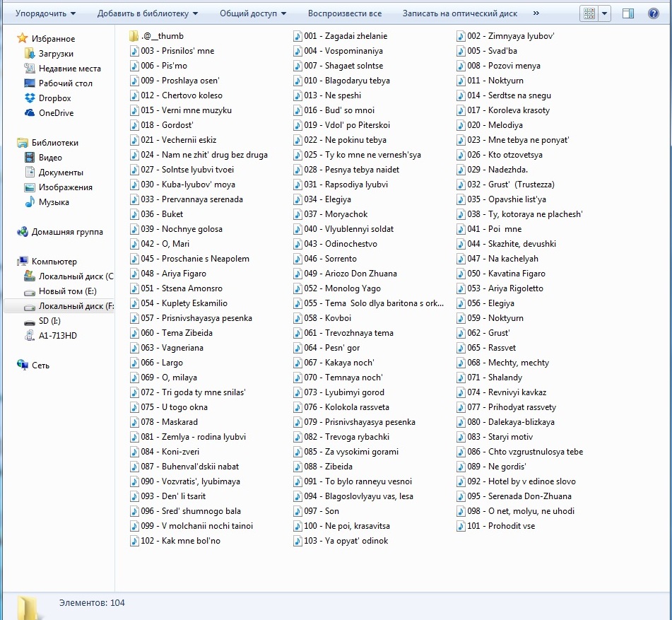Image resolution: width=672 pixels, height=620 pixels.
Task: Open the Добавить в библиотеку dropdown
Action: [x=148, y=13]
